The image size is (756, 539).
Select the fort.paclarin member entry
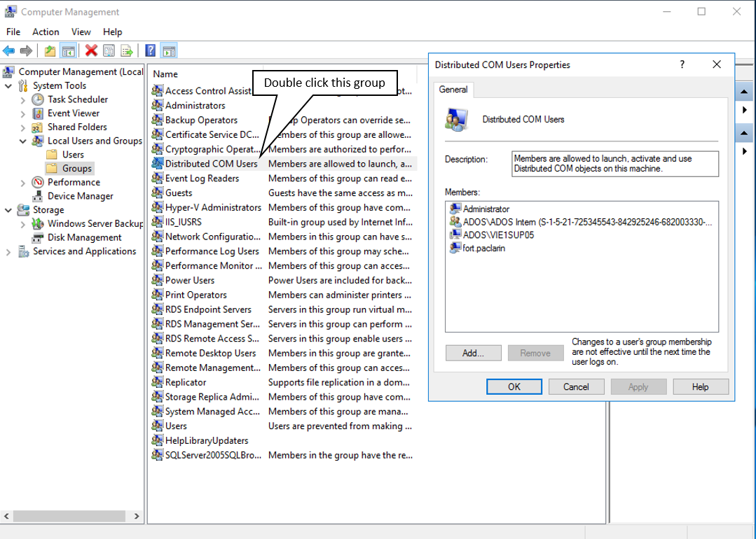[483, 248]
